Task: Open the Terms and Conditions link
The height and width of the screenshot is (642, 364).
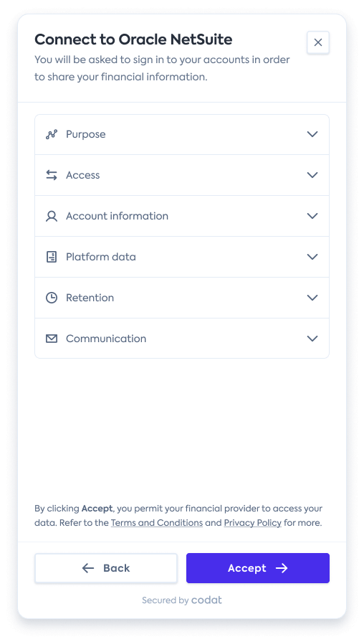Action: (x=157, y=523)
